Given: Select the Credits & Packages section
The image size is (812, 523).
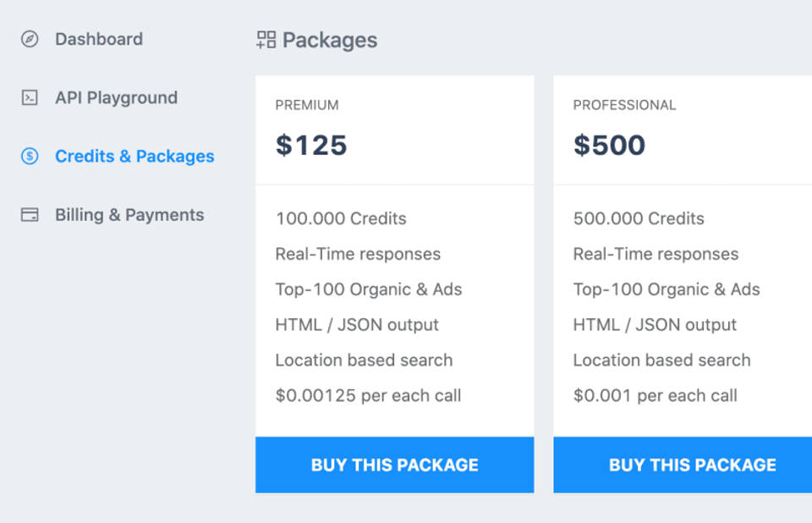Looking at the screenshot, I should [x=135, y=156].
